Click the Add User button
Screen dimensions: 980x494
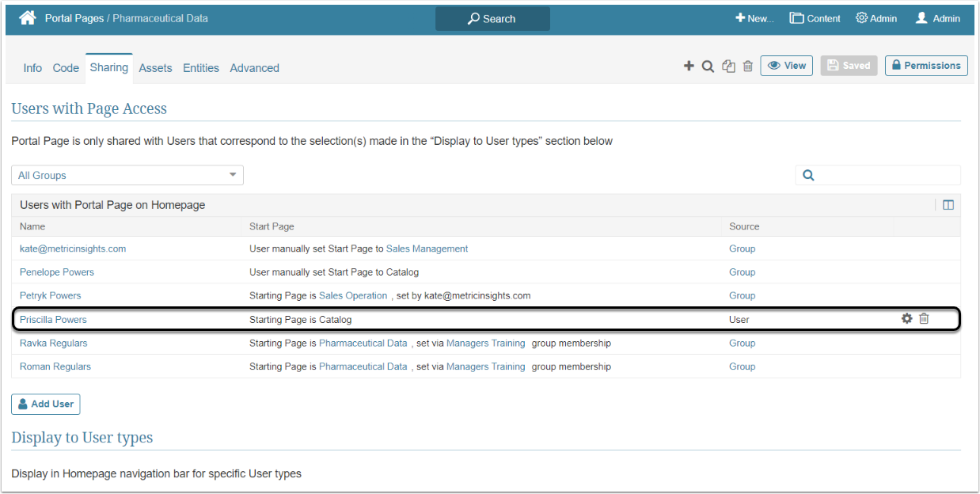46,404
